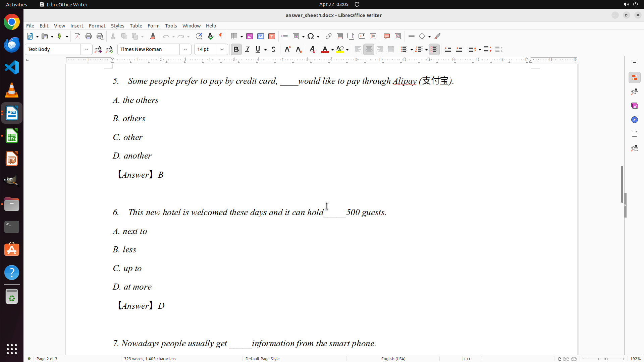Open Thunderbird from the dock
The image size is (644, 362).
(12, 45)
